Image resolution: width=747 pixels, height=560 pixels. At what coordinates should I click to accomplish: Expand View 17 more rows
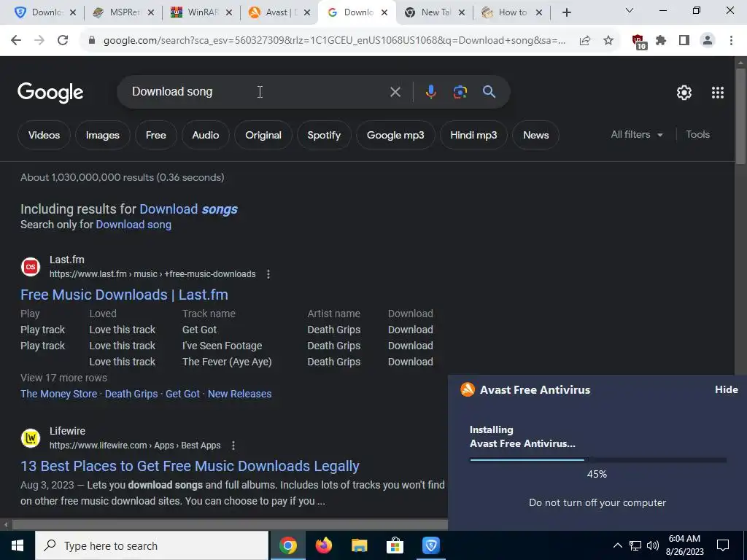pyautogui.click(x=64, y=378)
